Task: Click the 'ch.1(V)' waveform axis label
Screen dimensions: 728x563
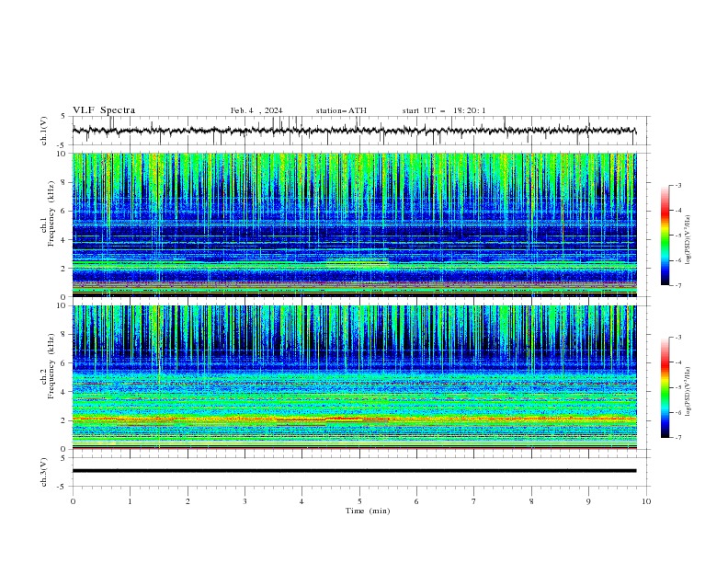Action: [x=44, y=131]
